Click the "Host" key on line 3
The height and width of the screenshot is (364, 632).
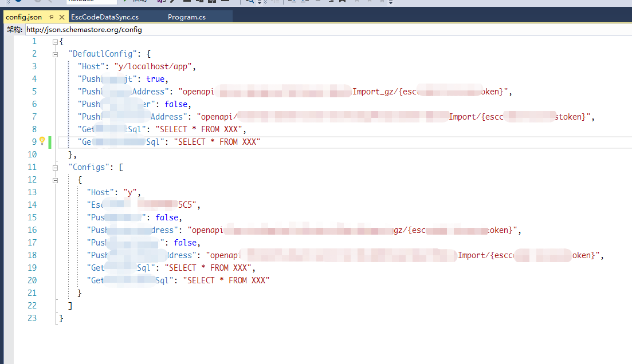pos(93,66)
